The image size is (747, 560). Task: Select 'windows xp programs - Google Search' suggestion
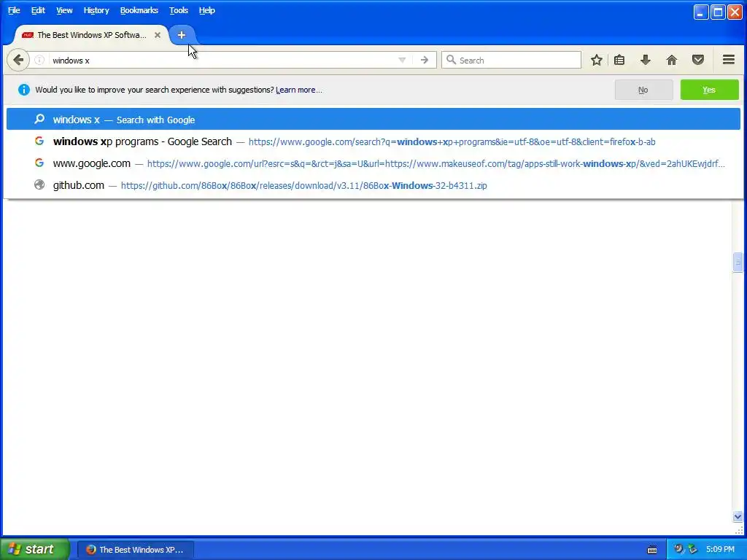click(x=373, y=141)
